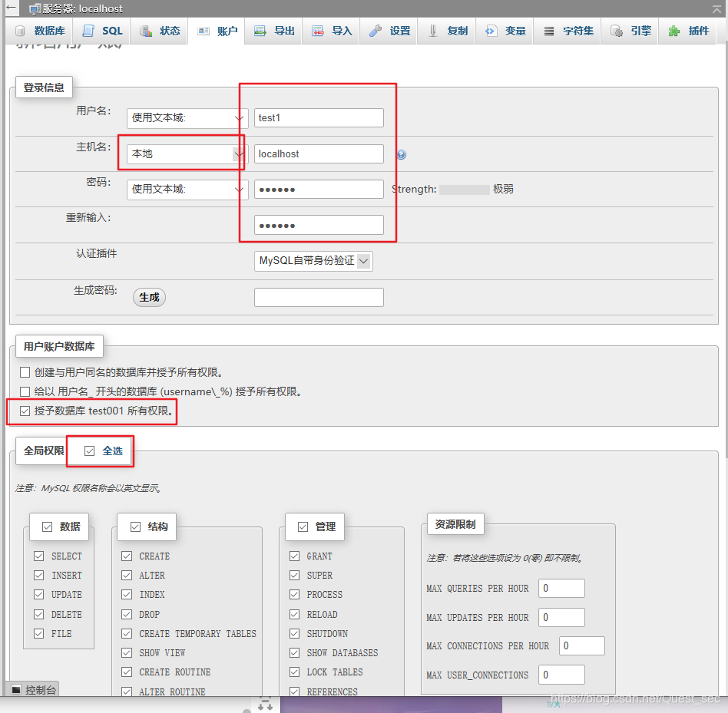Click the empty 生成密码 text field
The width and height of the screenshot is (728, 713).
click(x=319, y=297)
